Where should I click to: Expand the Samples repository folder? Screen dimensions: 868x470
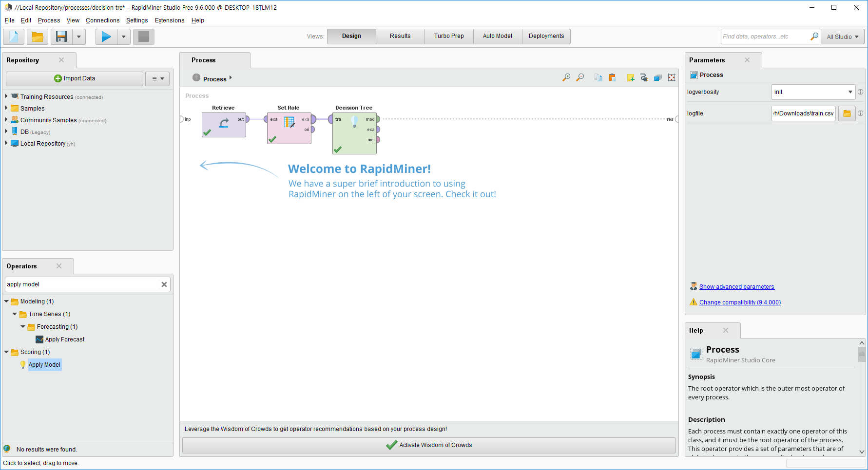pyautogui.click(x=6, y=108)
